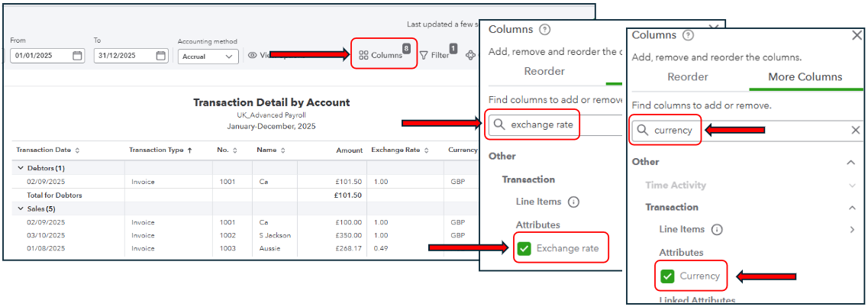
Task: Expand the Line Items arrow
Action: pyautogui.click(x=852, y=229)
